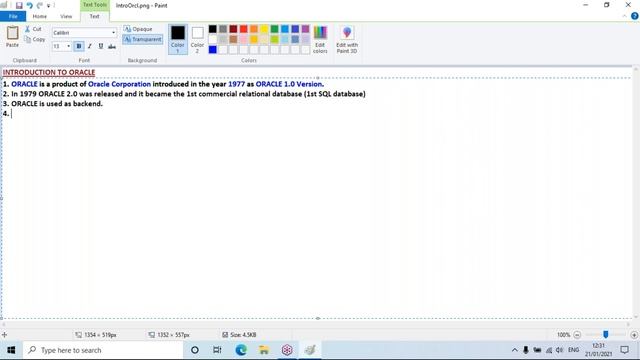Launch Microsoft Edge from taskbar
This screenshot has width=640, height=360.
(x=241, y=350)
